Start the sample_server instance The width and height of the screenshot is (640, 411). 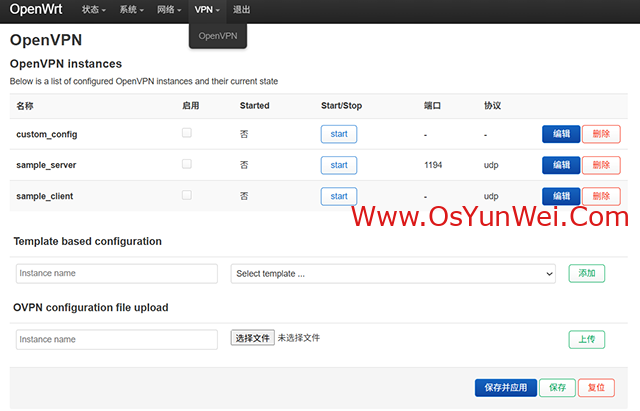click(338, 165)
